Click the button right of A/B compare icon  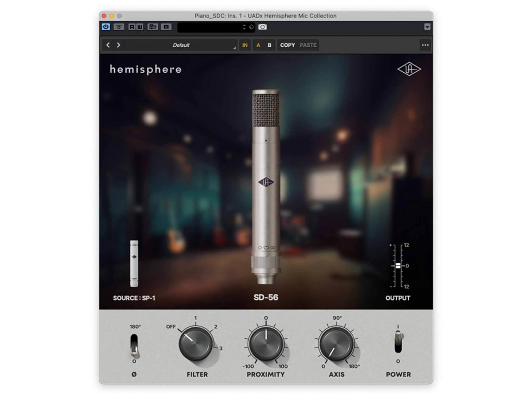(166, 26)
